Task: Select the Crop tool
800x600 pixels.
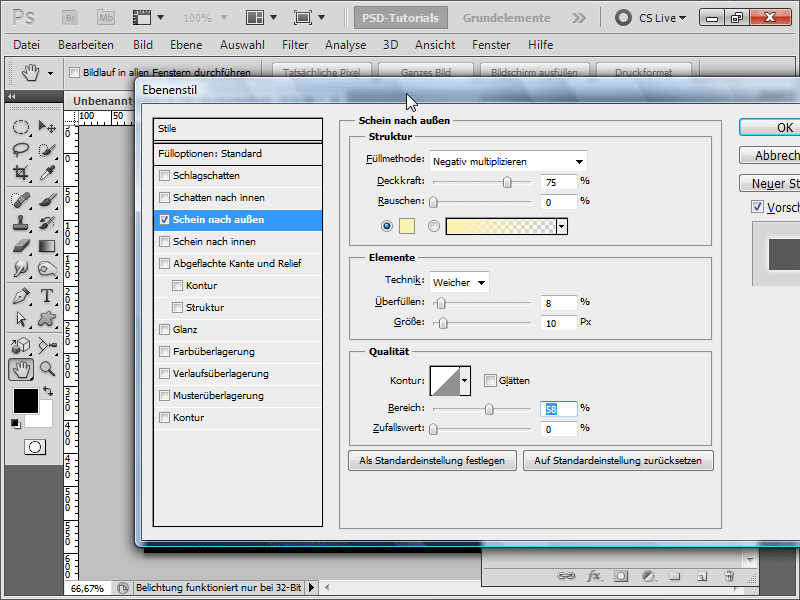Action: click(20, 173)
